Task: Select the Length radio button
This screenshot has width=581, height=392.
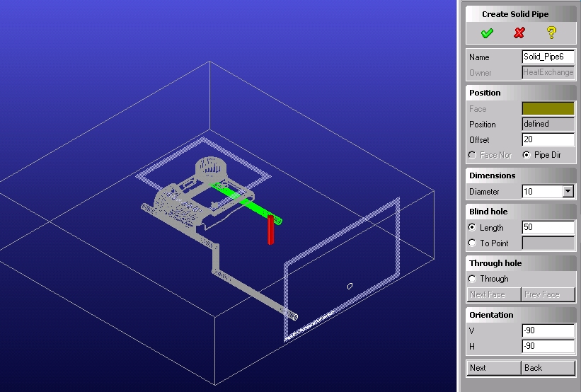Action: tap(472, 227)
